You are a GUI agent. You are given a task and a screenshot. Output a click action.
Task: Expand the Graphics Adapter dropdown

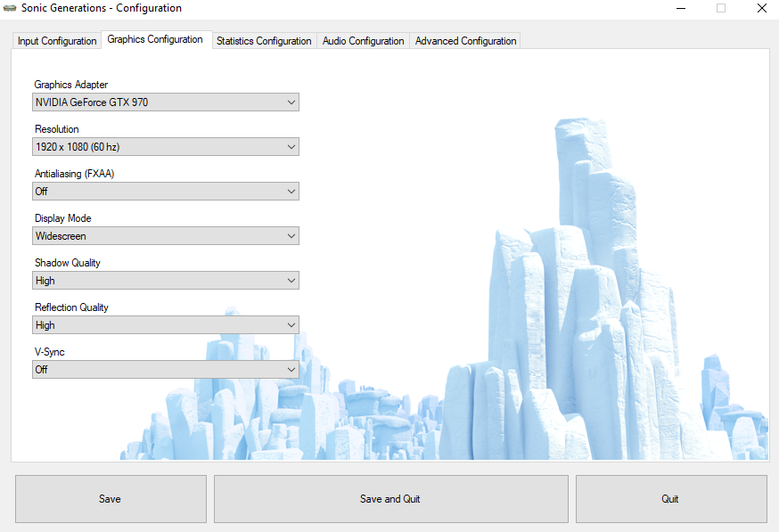(166, 102)
